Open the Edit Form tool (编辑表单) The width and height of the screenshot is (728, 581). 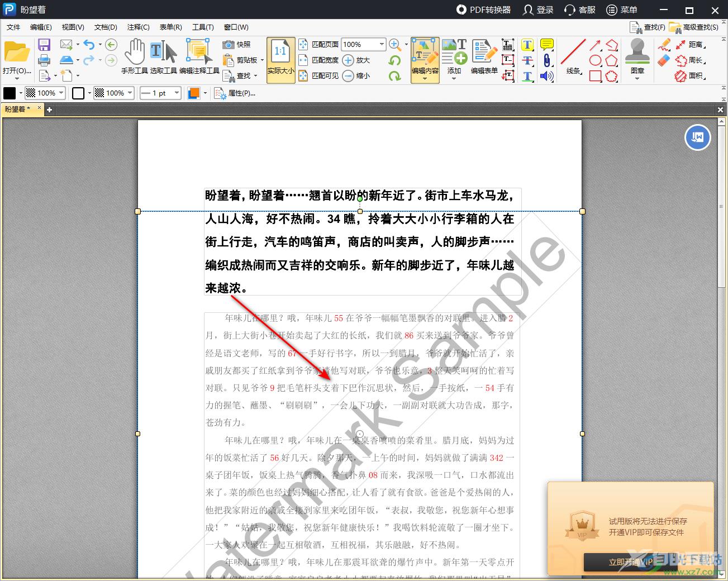tap(484, 56)
